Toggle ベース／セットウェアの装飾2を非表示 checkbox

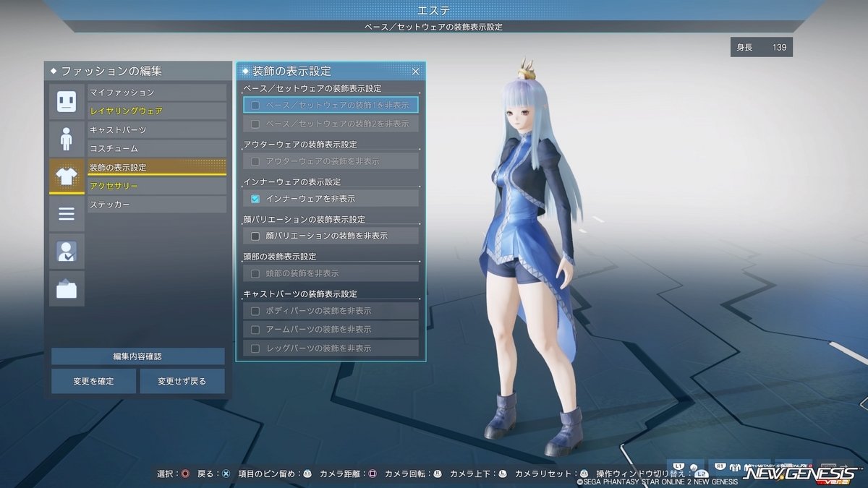[255, 124]
